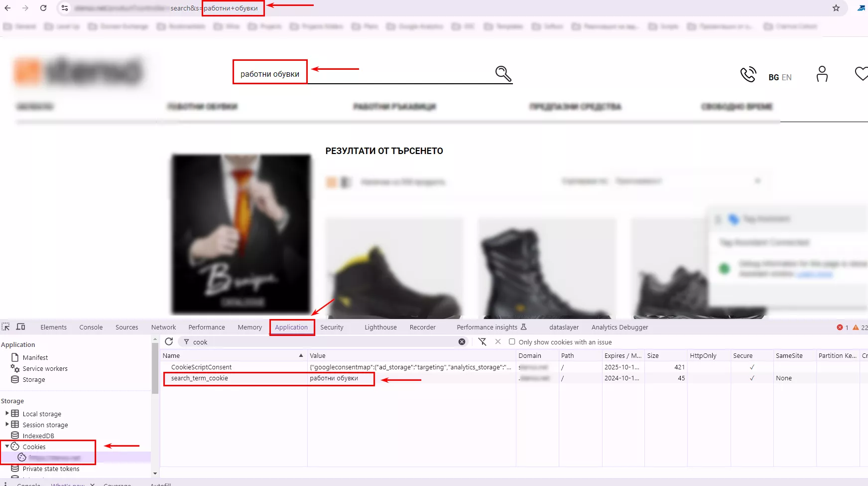Click the Value column header
The width and height of the screenshot is (868, 486).
pyautogui.click(x=411, y=355)
